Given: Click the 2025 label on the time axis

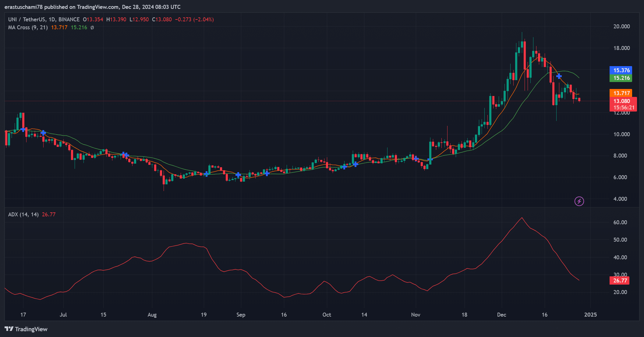Looking at the screenshot, I should tap(590, 315).
